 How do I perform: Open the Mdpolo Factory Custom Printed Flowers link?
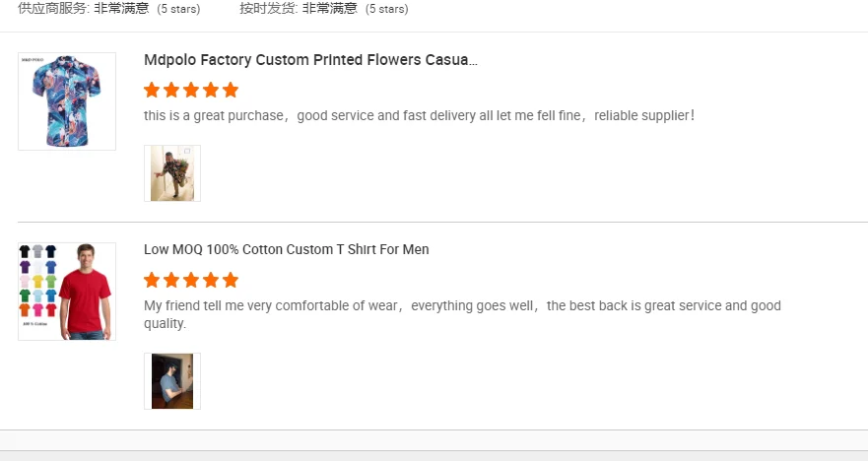tap(310, 60)
